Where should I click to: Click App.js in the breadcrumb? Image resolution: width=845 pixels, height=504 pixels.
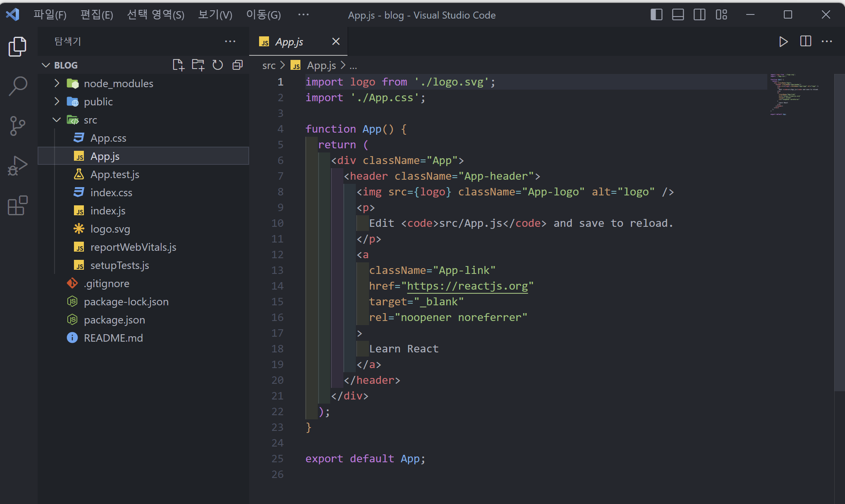[321, 65]
